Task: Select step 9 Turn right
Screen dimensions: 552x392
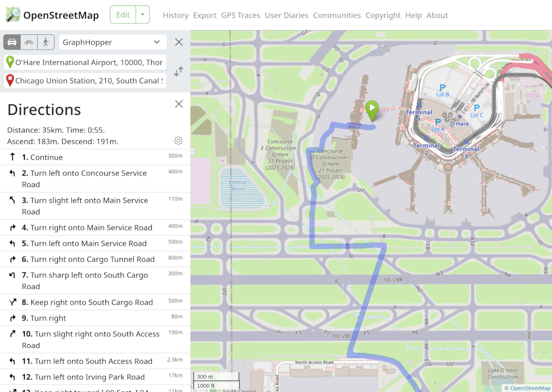Action: (x=95, y=318)
